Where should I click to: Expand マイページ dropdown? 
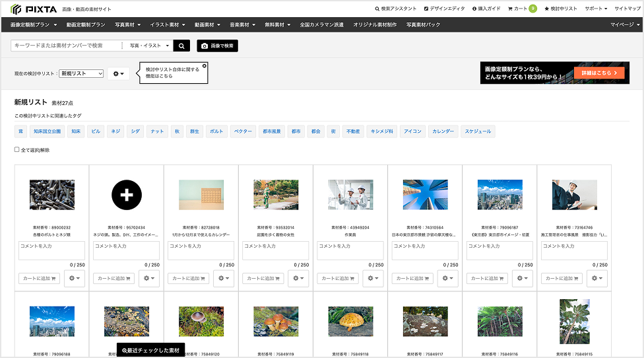(x=625, y=24)
